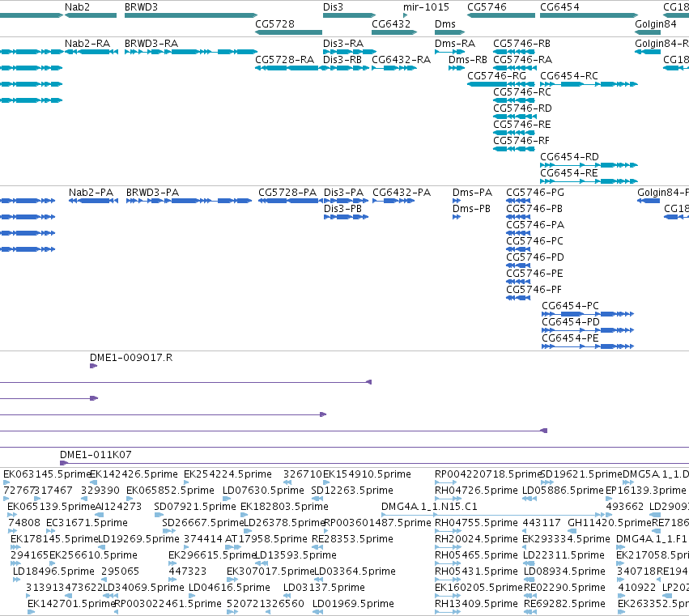Click EST EK254224.5prime
The height and width of the screenshot is (616, 689).
click(228, 474)
